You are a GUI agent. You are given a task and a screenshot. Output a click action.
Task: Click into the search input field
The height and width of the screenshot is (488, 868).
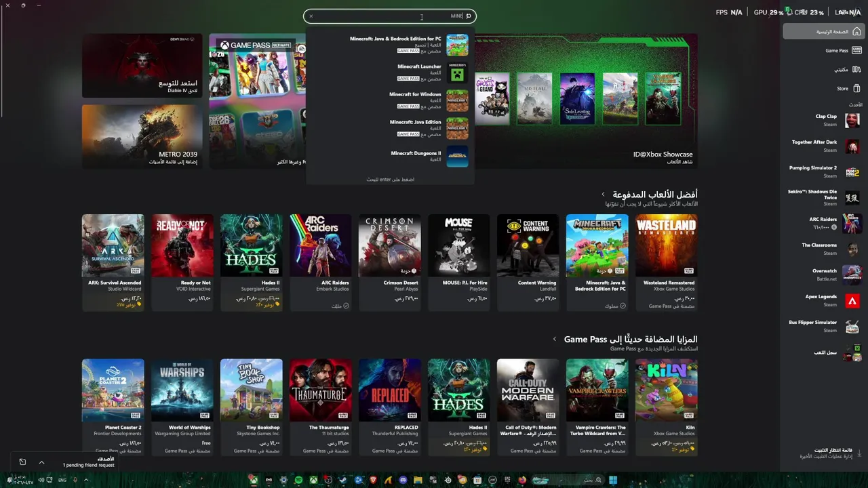[x=390, y=16]
